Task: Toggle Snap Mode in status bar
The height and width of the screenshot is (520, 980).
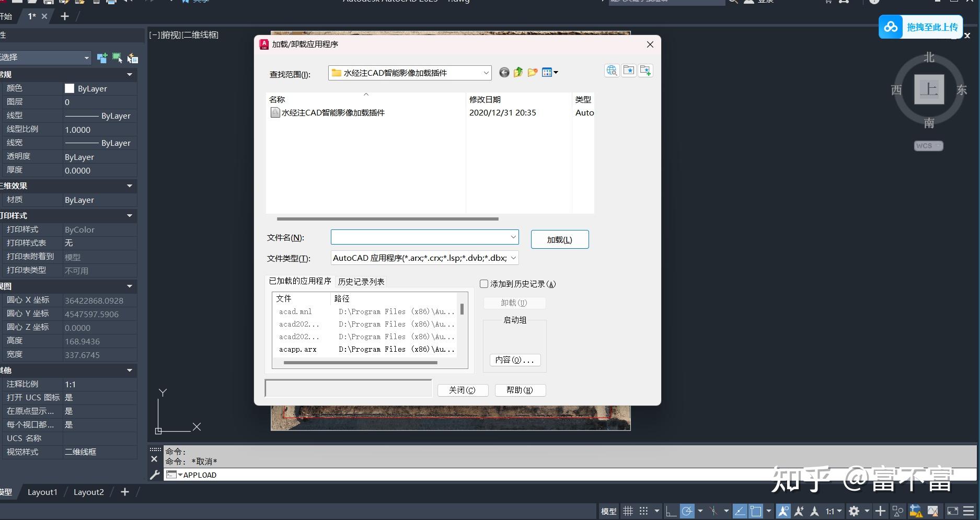Action: [644, 511]
